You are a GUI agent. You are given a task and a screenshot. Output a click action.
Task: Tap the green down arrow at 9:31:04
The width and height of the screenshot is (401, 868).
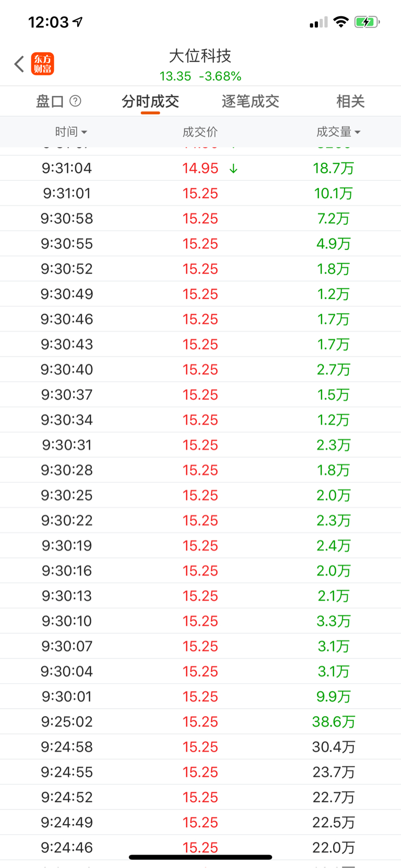pyautogui.click(x=233, y=169)
